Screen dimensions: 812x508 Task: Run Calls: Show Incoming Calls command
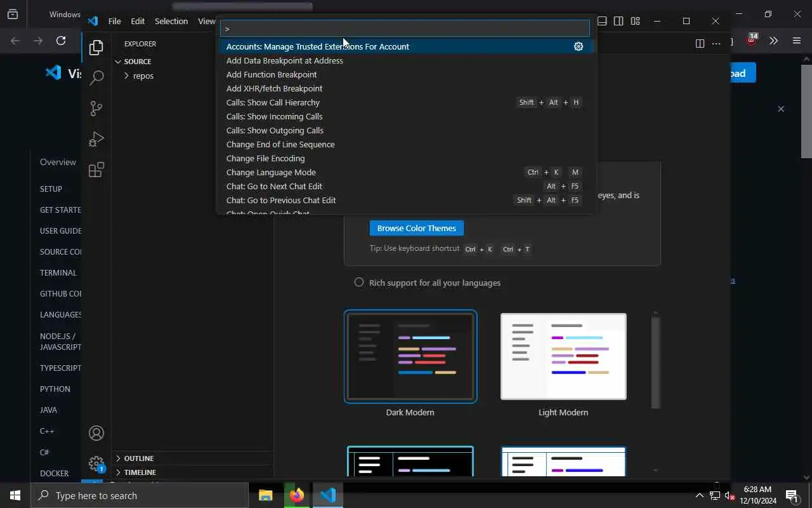click(x=405, y=116)
